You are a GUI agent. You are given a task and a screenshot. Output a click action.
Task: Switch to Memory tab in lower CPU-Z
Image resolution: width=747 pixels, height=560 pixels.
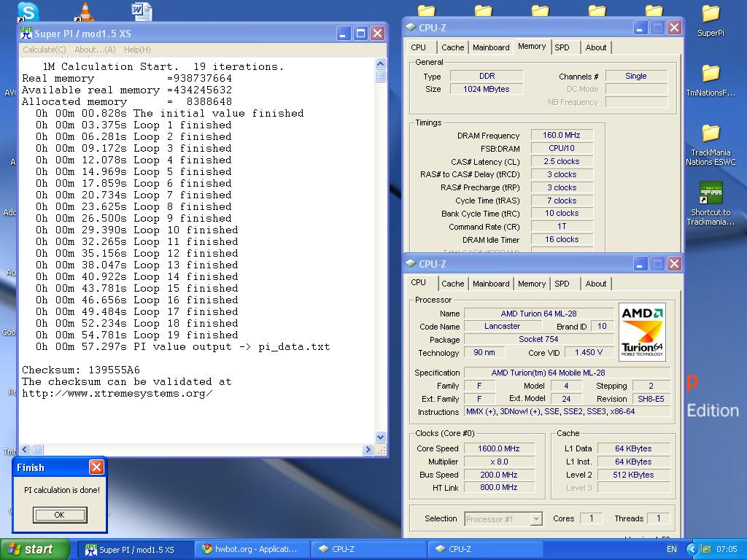pyautogui.click(x=532, y=284)
